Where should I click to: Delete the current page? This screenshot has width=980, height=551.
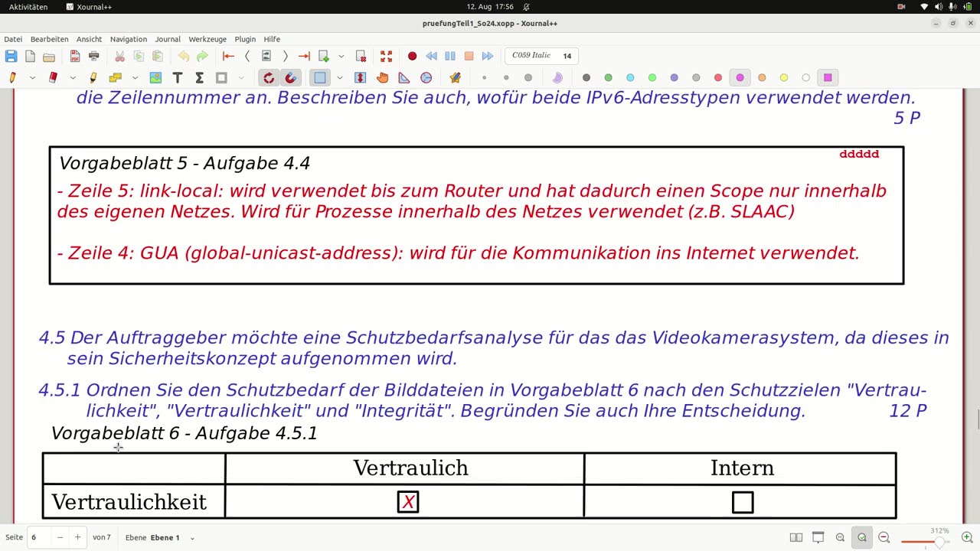point(361,56)
